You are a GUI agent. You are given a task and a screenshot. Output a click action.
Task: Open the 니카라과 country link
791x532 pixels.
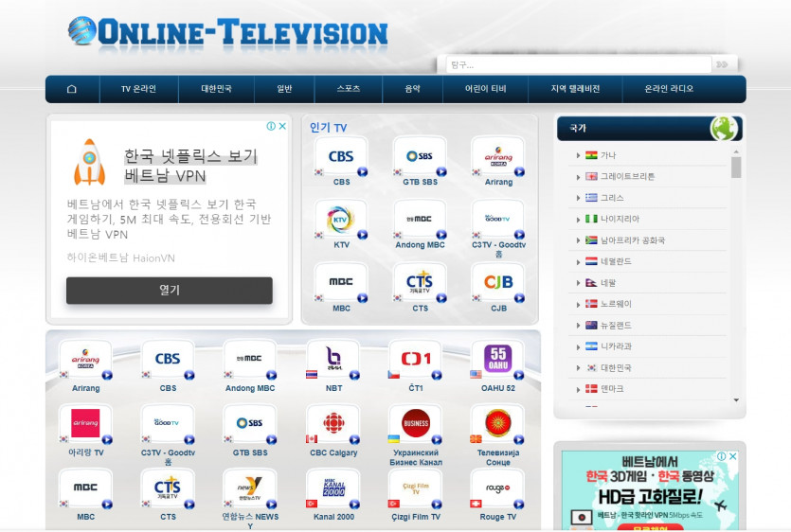pyautogui.click(x=616, y=346)
